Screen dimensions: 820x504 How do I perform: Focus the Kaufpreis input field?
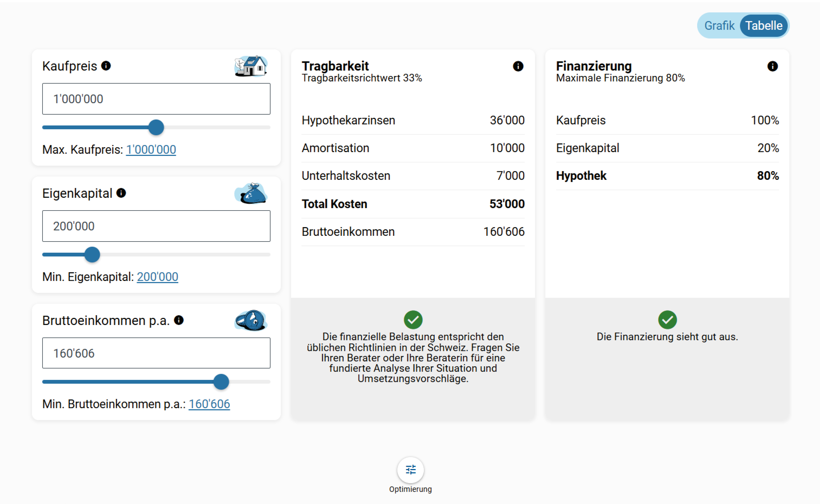(156, 99)
